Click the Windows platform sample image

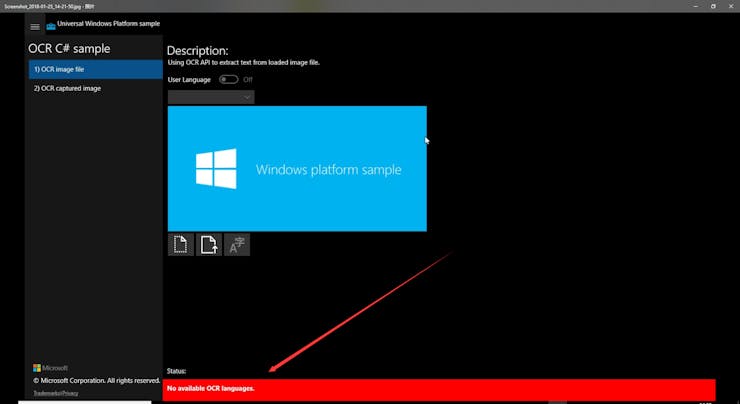tap(297, 168)
